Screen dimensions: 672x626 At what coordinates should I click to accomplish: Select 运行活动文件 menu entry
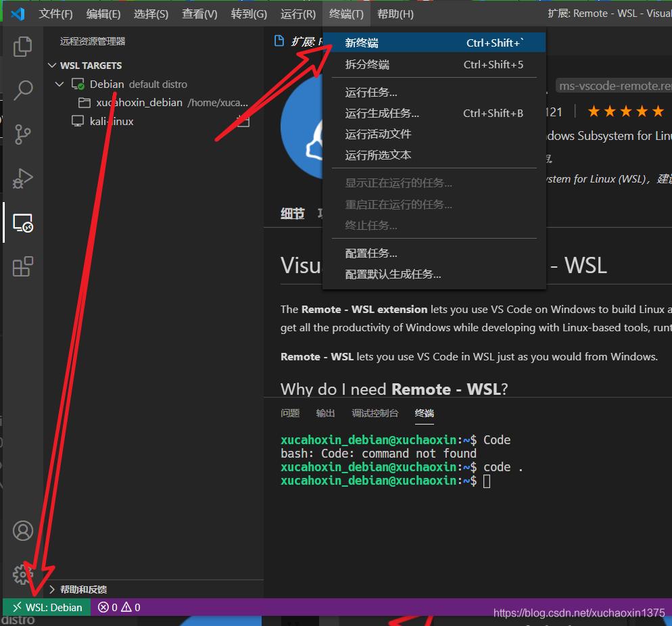point(434,134)
